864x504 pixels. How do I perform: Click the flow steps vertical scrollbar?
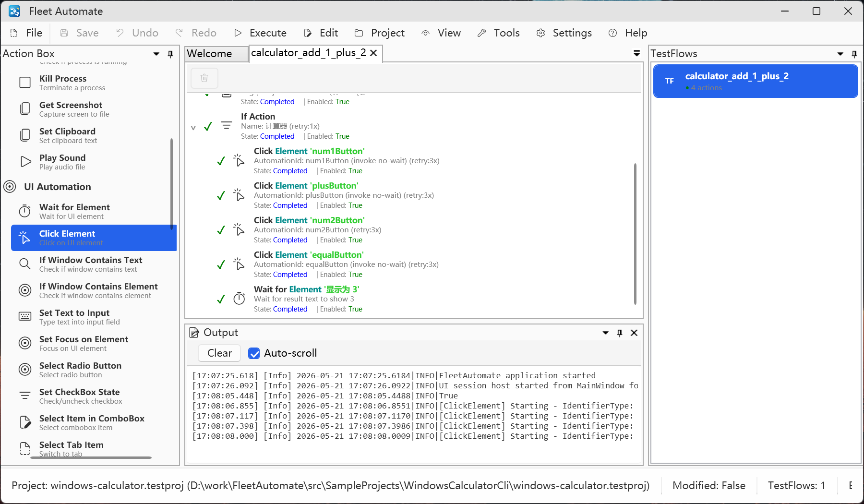(635, 234)
